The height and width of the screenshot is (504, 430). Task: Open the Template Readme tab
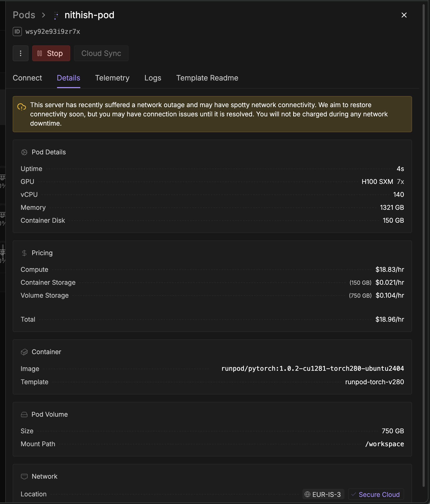207,78
